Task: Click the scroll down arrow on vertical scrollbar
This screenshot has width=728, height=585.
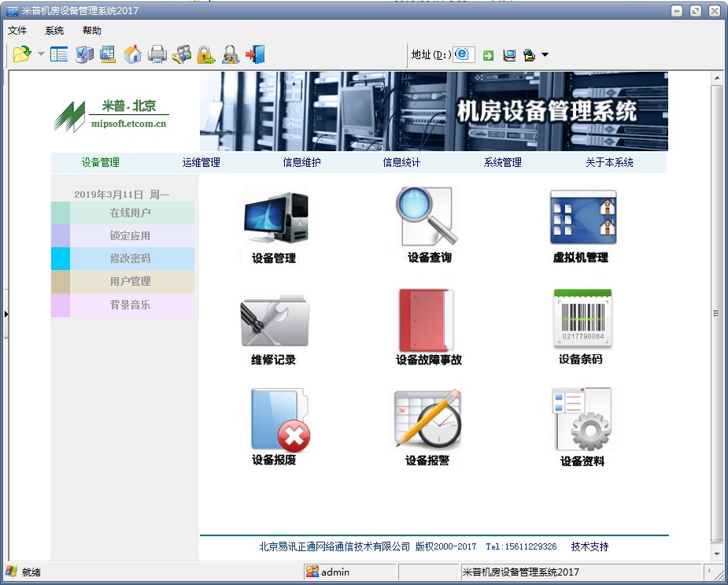Action: click(717, 554)
